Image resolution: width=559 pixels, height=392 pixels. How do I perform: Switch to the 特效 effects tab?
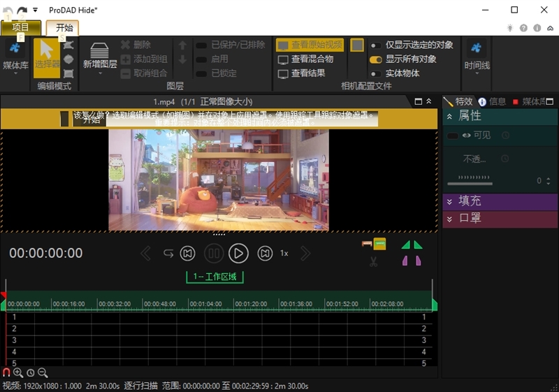tap(459, 101)
